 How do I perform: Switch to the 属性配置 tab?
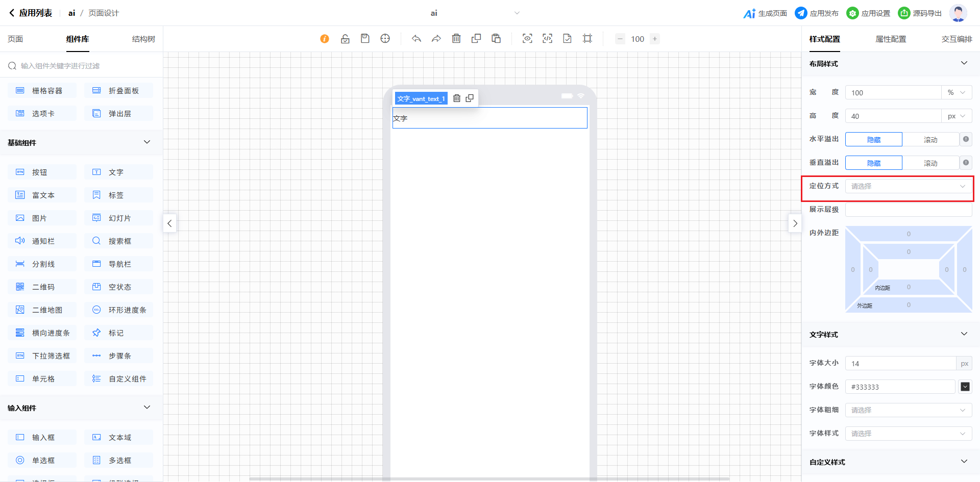(x=891, y=39)
